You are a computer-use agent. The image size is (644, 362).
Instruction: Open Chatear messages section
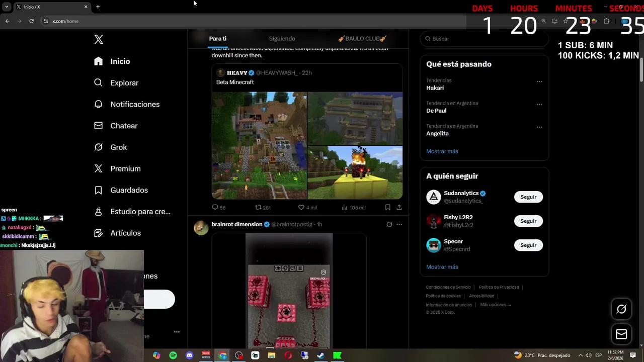[116, 126]
